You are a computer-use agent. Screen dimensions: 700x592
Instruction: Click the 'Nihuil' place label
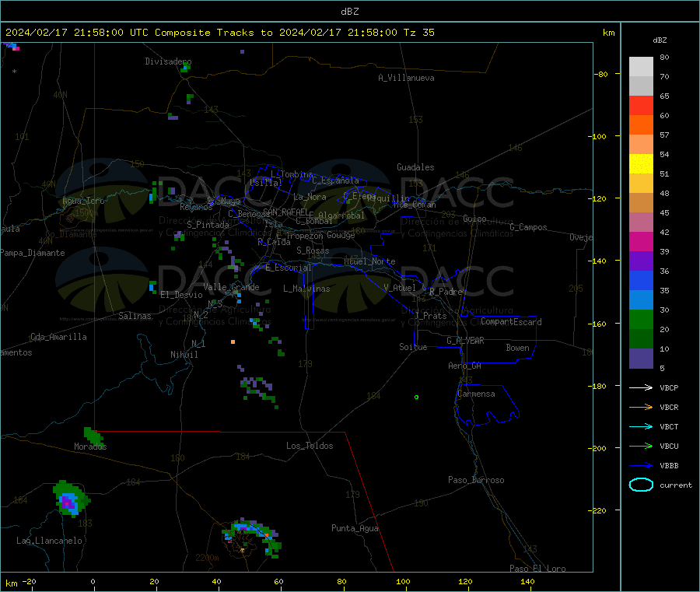click(184, 355)
